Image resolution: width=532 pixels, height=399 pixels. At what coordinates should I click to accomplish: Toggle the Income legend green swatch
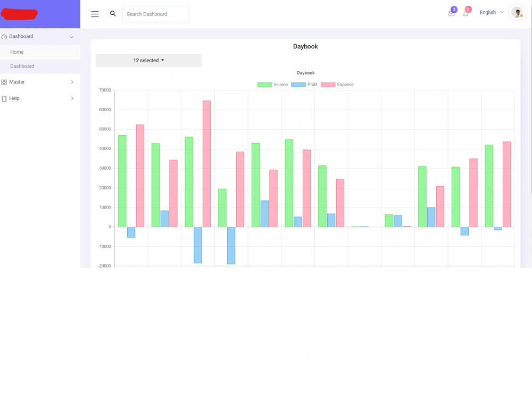[264, 85]
